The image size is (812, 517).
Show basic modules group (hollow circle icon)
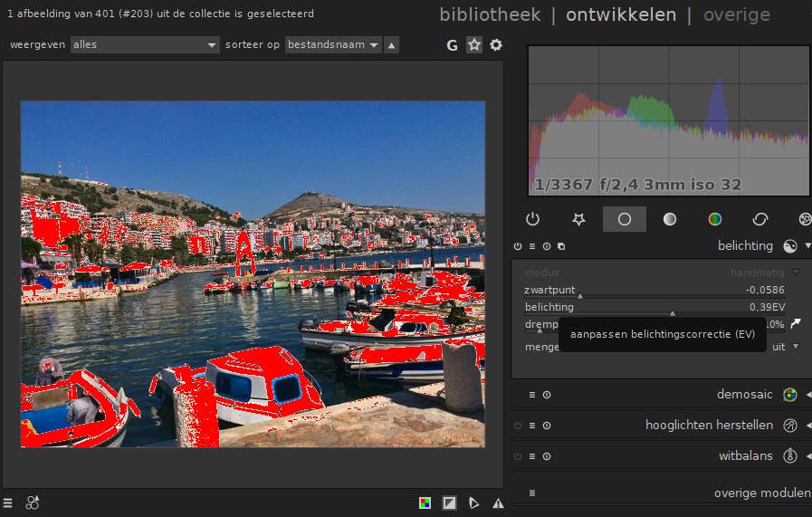click(624, 219)
